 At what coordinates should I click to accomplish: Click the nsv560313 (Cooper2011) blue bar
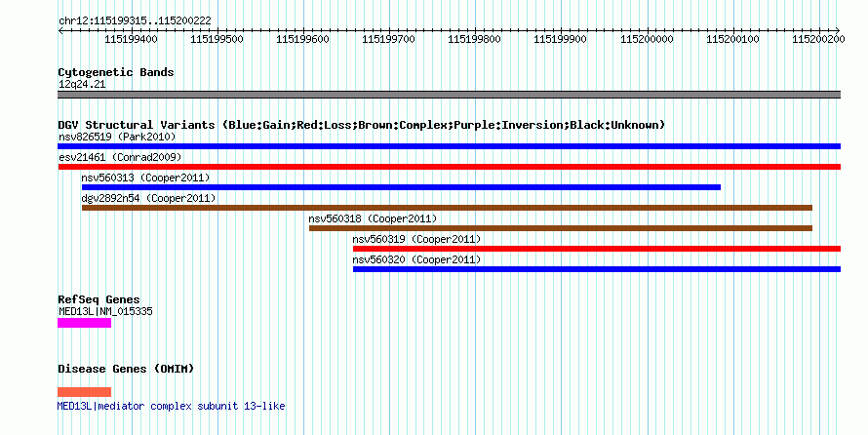tap(402, 187)
